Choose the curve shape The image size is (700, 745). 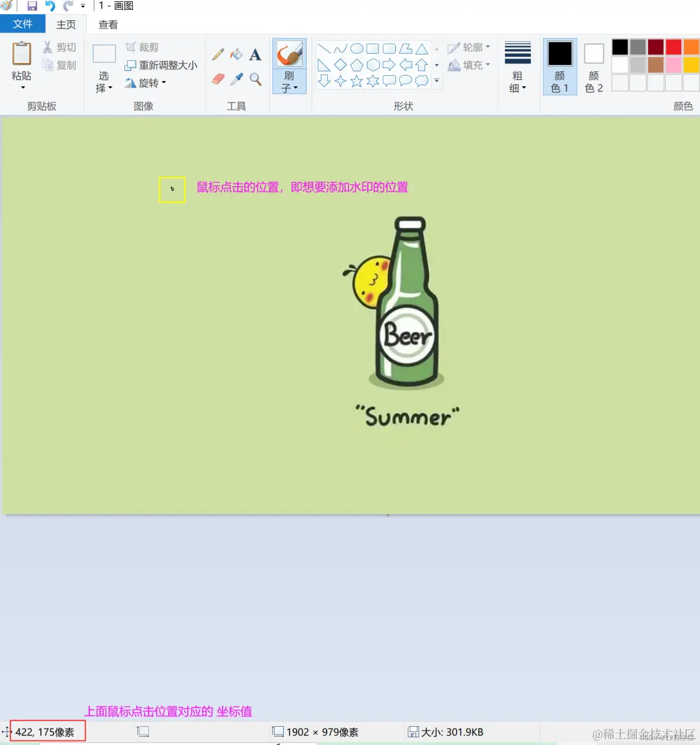[340, 49]
